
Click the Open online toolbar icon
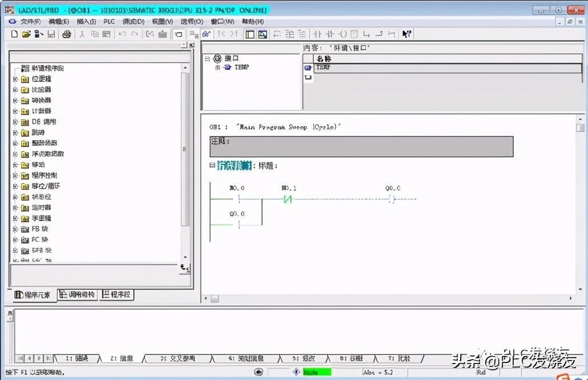pos(39,34)
